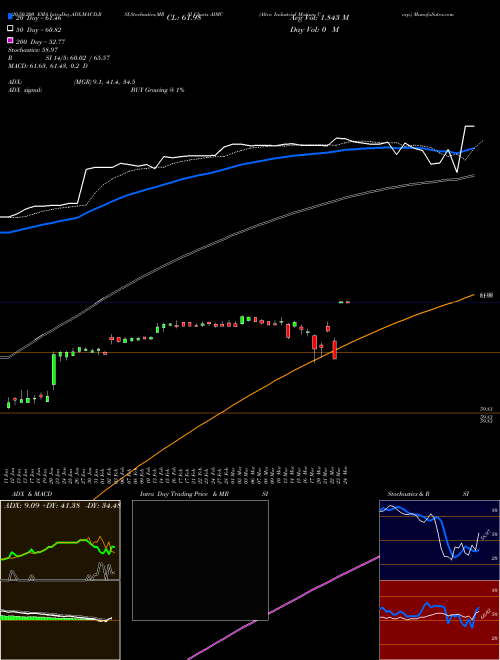Click the tall green candlestick on 20 Jan
This screenshot has width=500, height=660.
pos(54,370)
